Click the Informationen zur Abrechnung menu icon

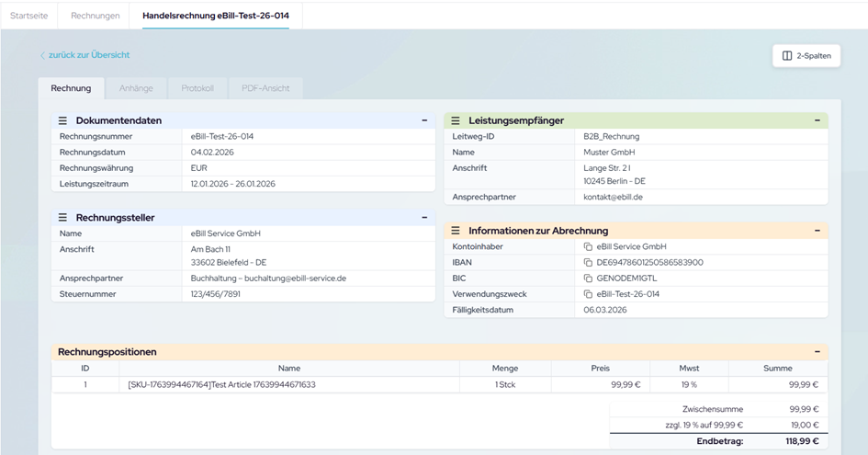[456, 231]
